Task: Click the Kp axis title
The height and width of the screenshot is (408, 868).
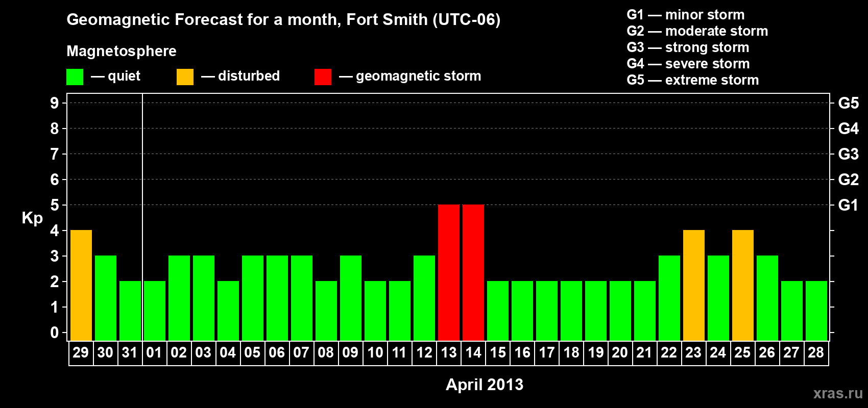Action: click(32, 218)
